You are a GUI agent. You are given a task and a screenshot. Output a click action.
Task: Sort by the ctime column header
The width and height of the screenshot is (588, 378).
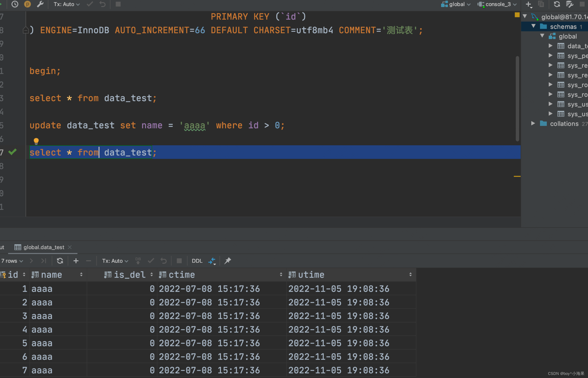(181, 275)
